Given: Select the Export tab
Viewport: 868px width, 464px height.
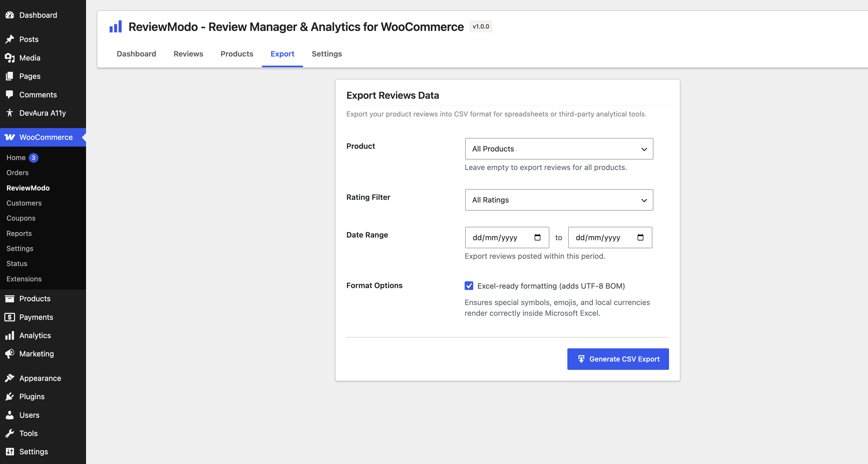Looking at the screenshot, I should [282, 54].
